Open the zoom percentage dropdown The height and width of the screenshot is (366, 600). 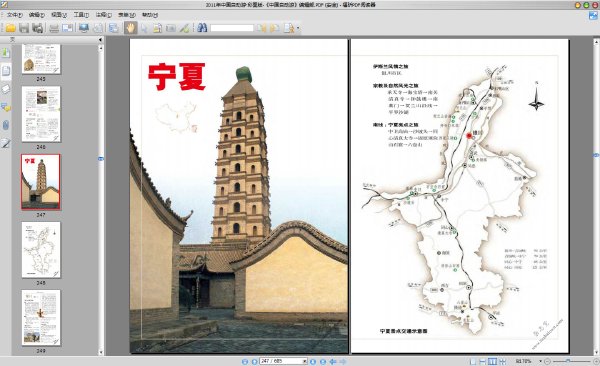pos(540,361)
